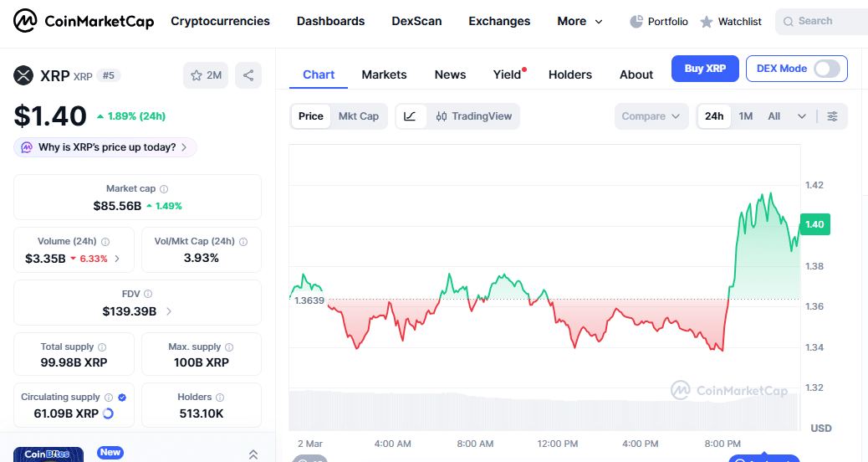Image resolution: width=868 pixels, height=462 pixels.
Task: Click the CoinBites thumbnail
Action: tap(49, 454)
